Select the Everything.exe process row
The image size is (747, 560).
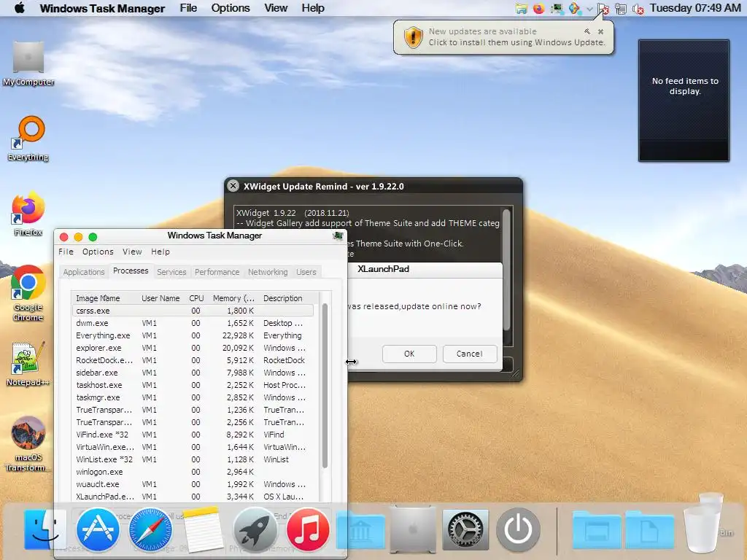click(193, 335)
